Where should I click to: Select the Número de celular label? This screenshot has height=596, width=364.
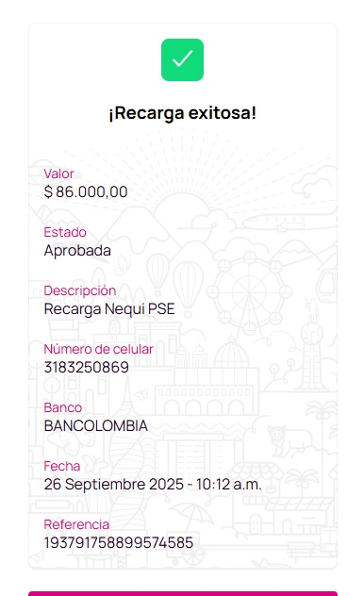pyautogui.click(x=98, y=349)
